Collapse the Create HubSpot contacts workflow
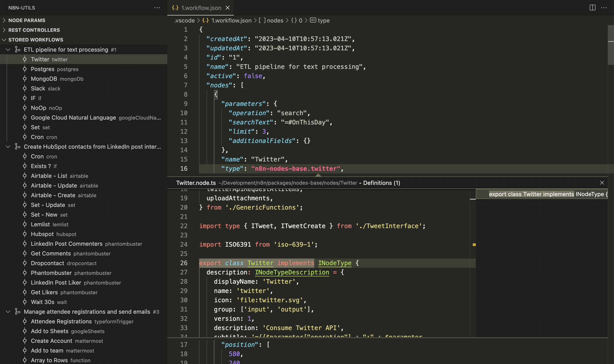 8,147
